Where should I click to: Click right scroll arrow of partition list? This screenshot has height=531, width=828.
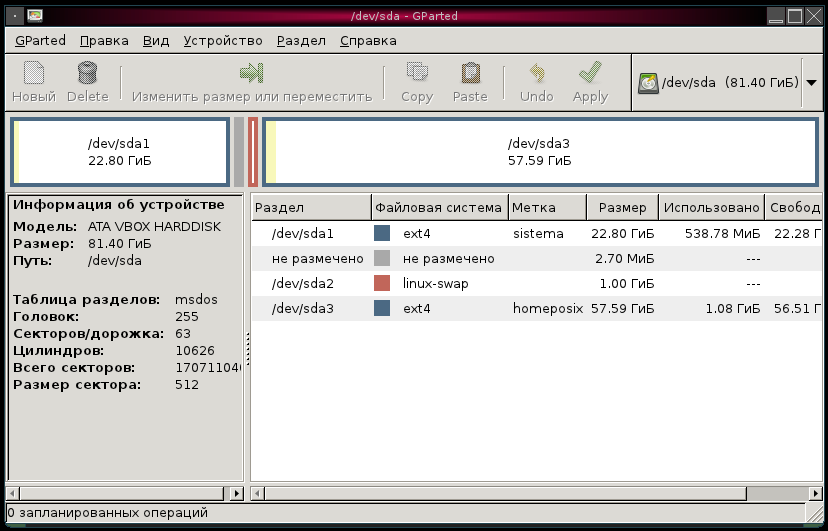point(816,494)
